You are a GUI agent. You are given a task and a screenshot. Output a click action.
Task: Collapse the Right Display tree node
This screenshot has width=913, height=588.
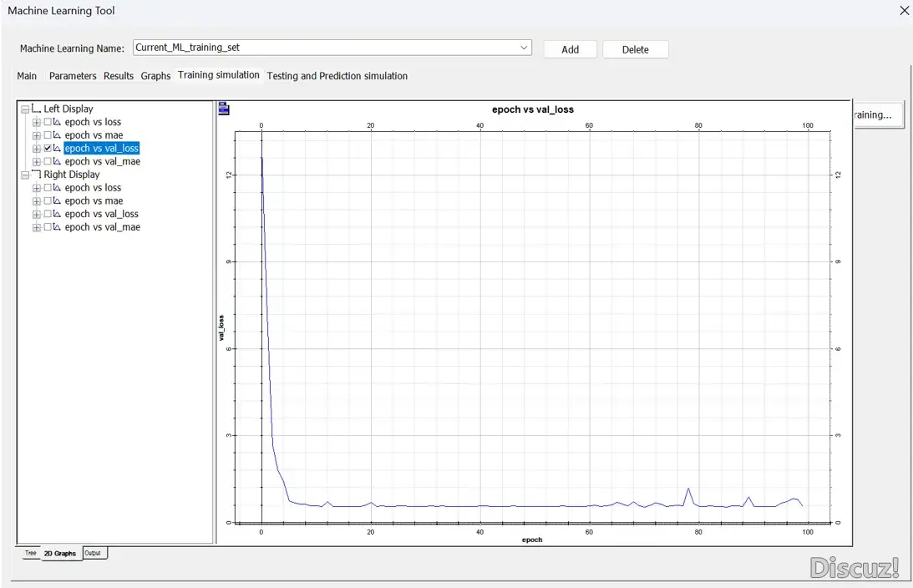[x=25, y=175]
